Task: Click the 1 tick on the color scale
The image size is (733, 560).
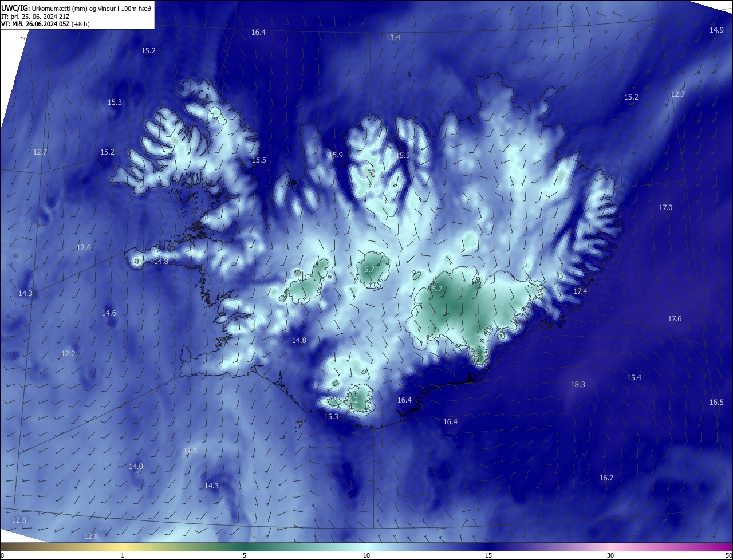Action: coord(123,555)
